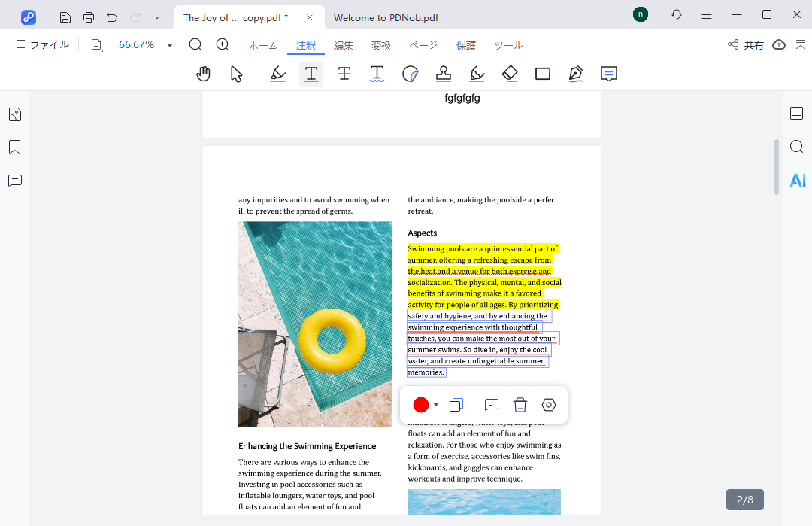Viewport: 812px width, 526px height.
Task: Expand the quick access toolbar dropdown
Action: coord(156,17)
